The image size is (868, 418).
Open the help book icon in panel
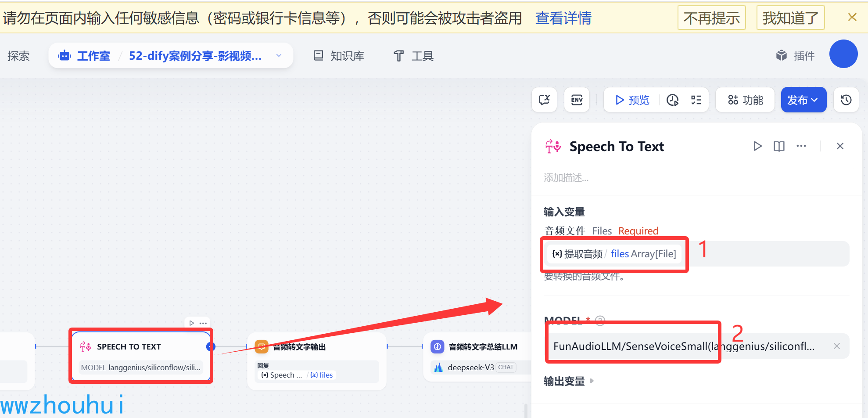[779, 146]
